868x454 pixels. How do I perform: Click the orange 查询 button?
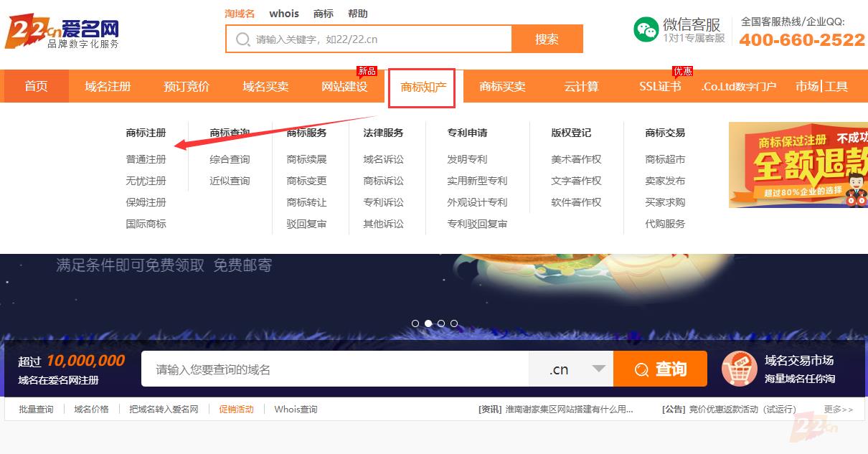click(660, 369)
